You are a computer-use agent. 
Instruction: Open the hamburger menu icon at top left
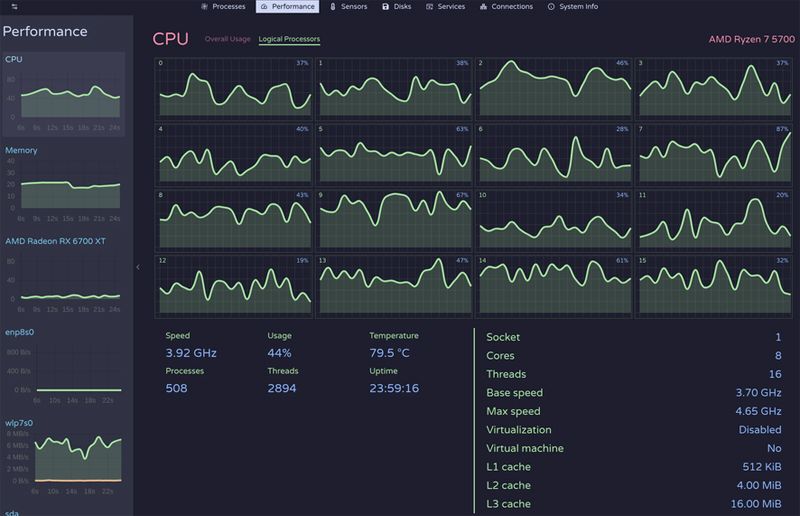(x=14, y=7)
